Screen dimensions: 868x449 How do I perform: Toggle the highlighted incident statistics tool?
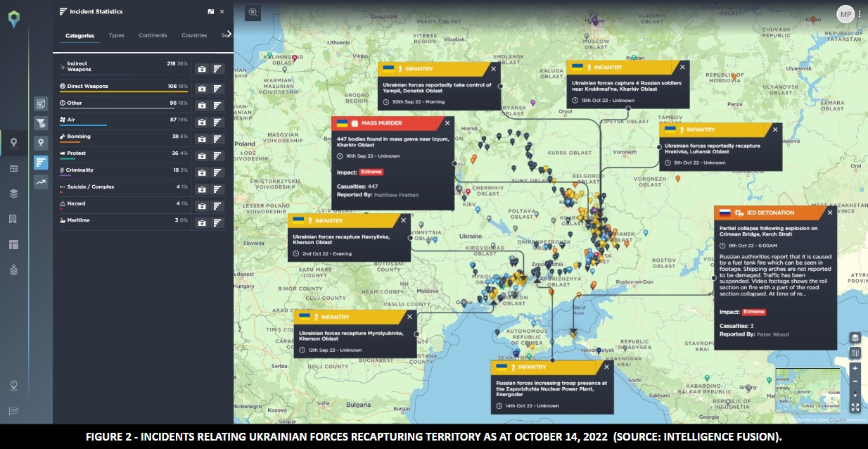click(41, 163)
